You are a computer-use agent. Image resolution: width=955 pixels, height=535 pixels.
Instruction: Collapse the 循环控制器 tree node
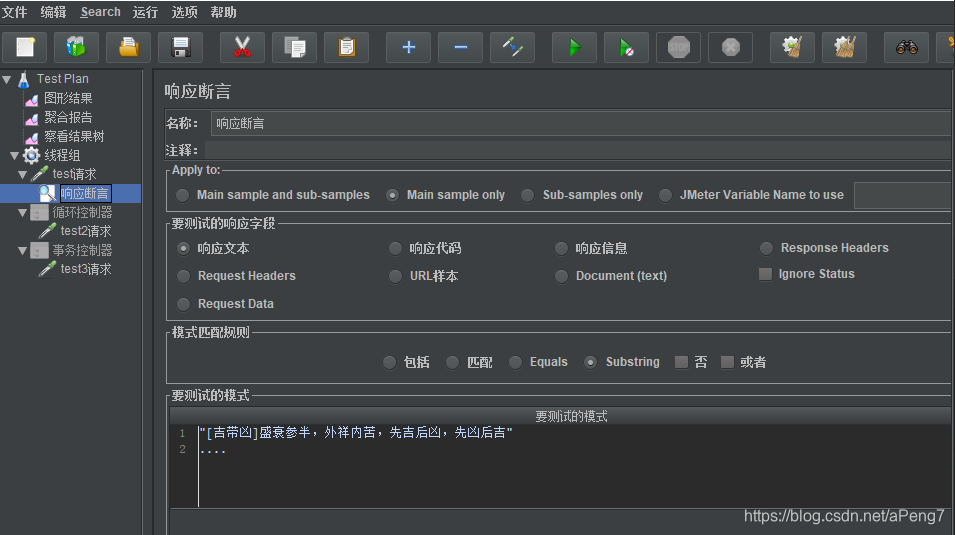(23, 213)
